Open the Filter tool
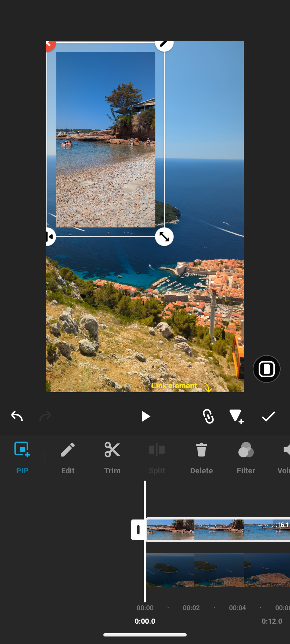The height and width of the screenshot is (644, 290). (x=246, y=458)
